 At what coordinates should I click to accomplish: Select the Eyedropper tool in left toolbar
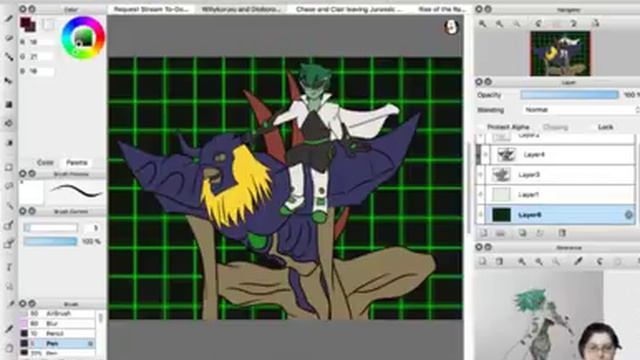(x=9, y=329)
